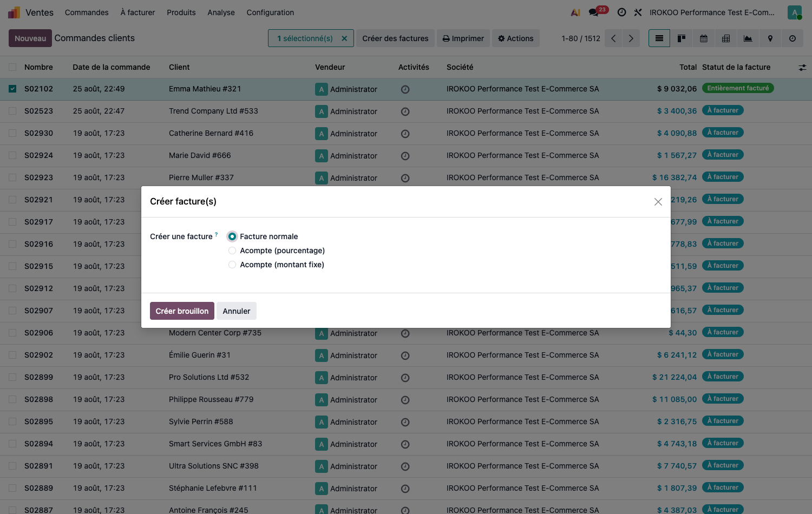Select Acompte (pourcentage) option
Screen dimensions: 812x514
[232, 251]
